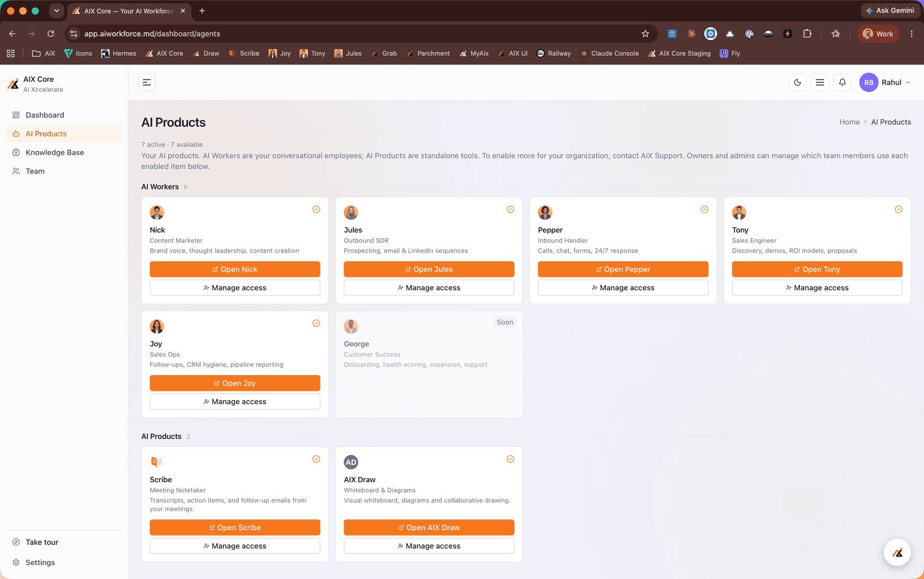Bookmark this page with the star icon
Viewport: 924px width, 579px height.
pos(645,34)
